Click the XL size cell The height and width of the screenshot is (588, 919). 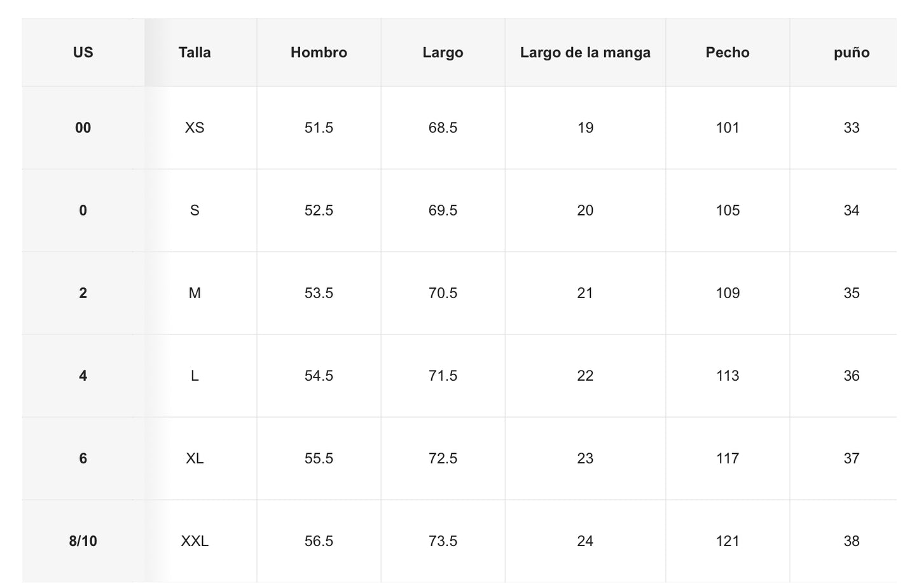[x=195, y=458]
